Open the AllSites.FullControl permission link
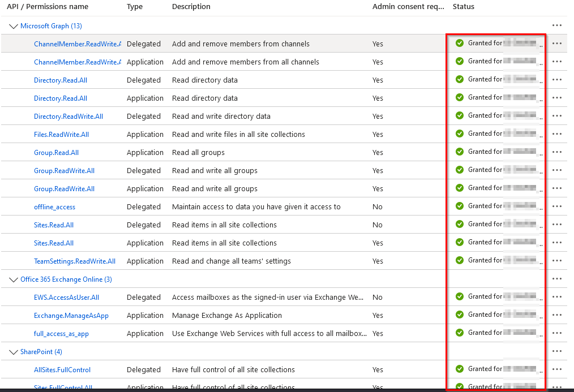The height and width of the screenshot is (392, 574). 62,370
